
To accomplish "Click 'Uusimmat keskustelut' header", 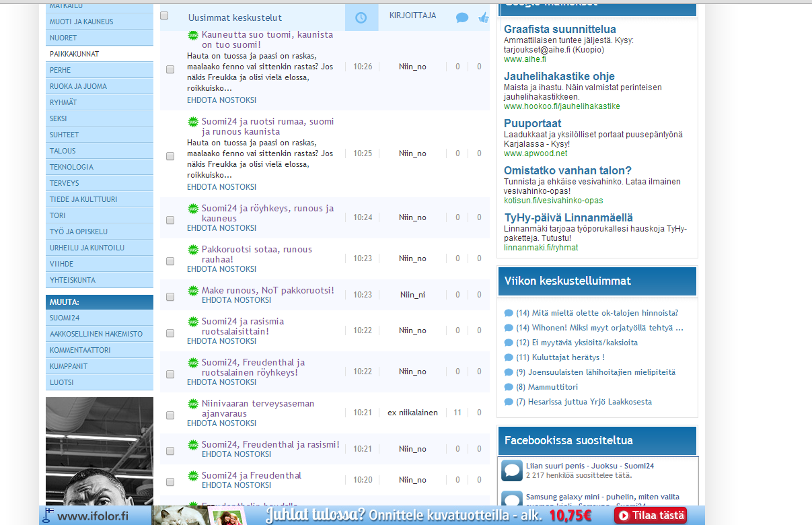I will 235,18.
